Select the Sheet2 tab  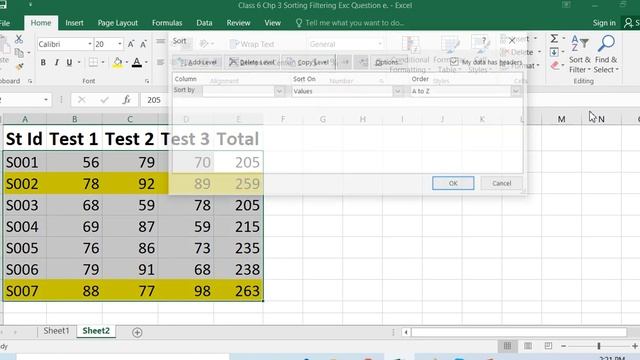(96, 331)
